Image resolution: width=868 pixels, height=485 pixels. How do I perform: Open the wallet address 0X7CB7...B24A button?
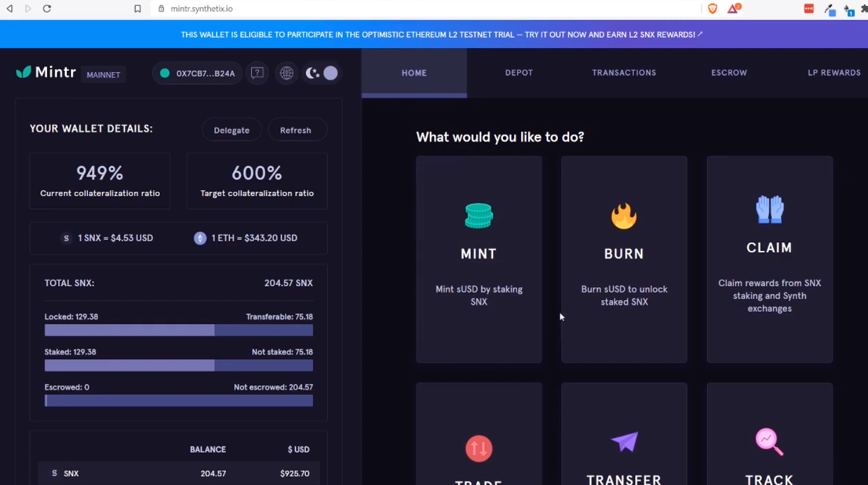coord(198,73)
